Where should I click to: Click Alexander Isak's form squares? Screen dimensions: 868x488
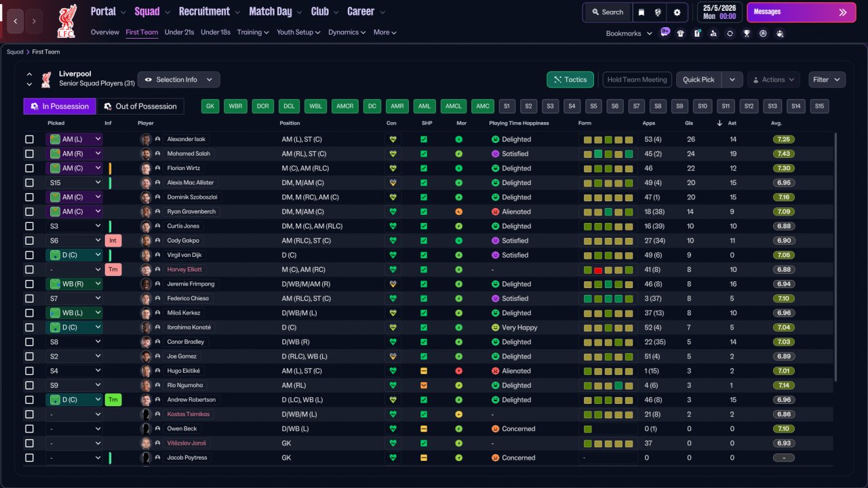pyautogui.click(x=608, y=139)
